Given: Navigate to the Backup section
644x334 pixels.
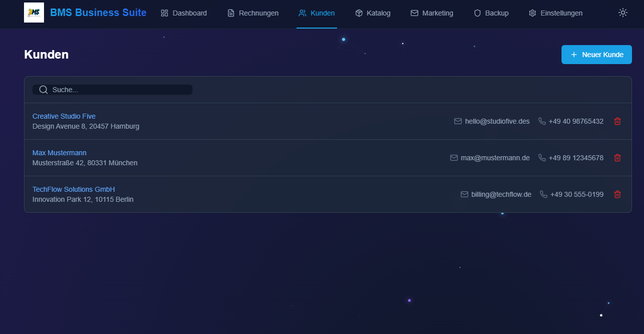Looking at the screenshot, I should (491, 14).
